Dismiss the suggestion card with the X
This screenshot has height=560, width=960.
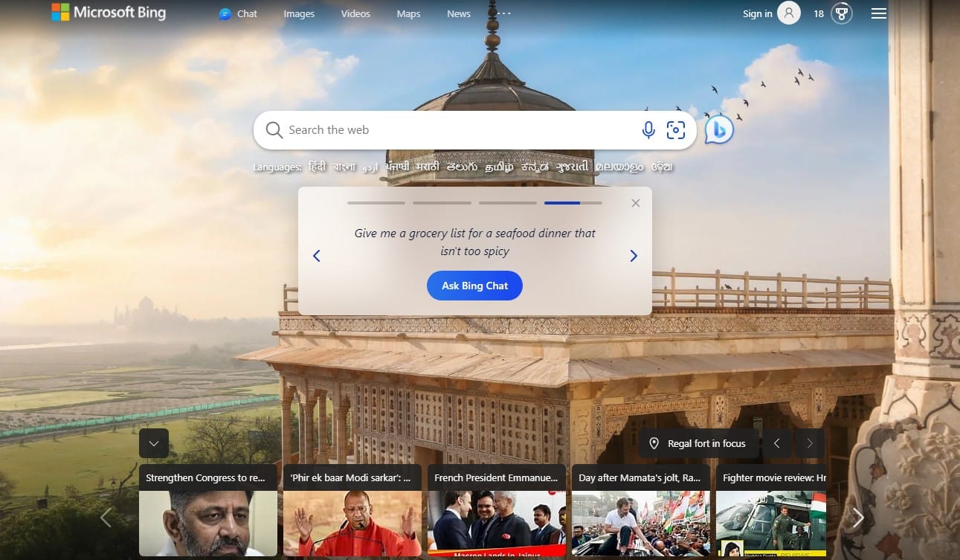coord(636,202)
